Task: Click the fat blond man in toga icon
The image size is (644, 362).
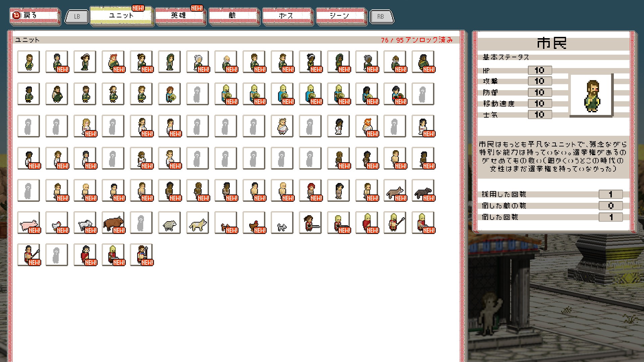Action: tap(282, 126)
